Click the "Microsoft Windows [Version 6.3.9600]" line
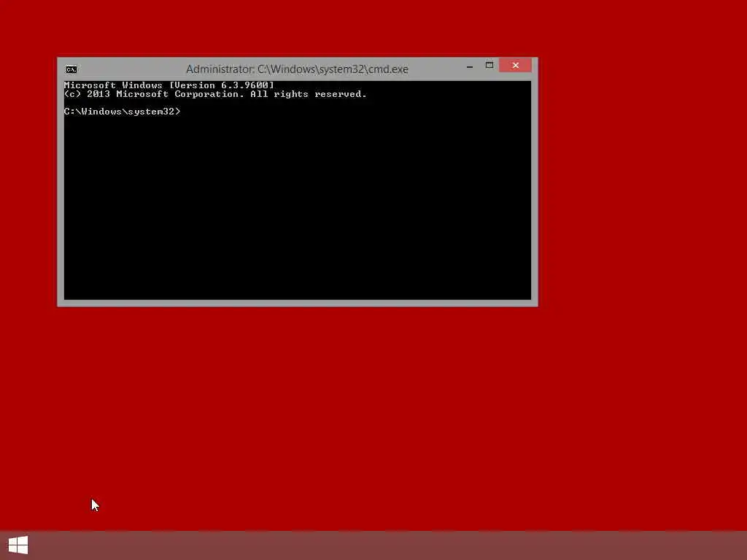 [x=169, y=85]
